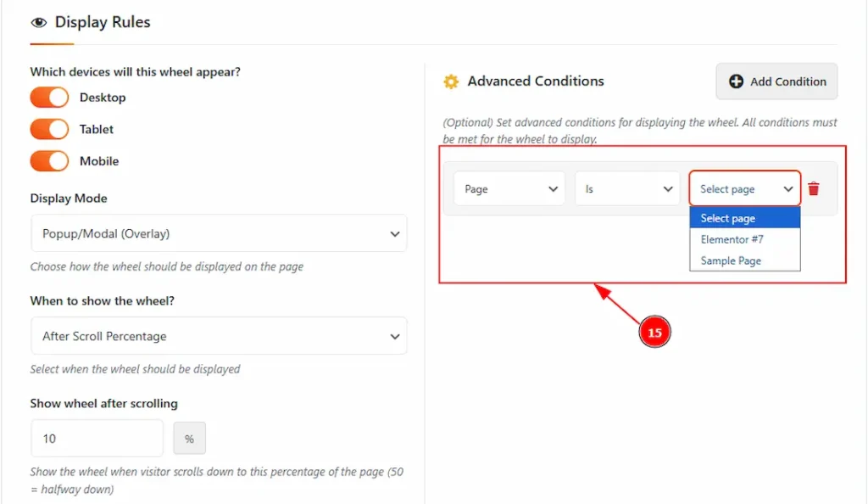
Task: Disable the Desktop device toggle
Action: coord(49,98)
